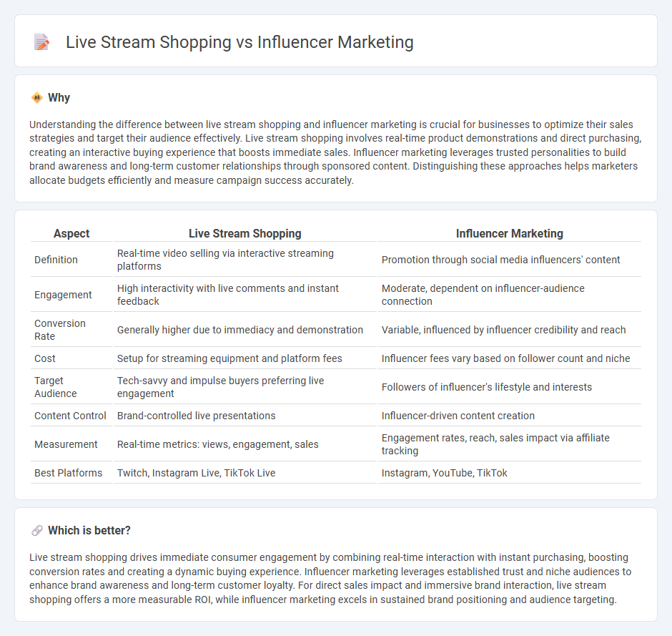Click the paragraph beginning Live stream shopping drives
Viewport: 672px width, 636px height.
pos(330,578)
